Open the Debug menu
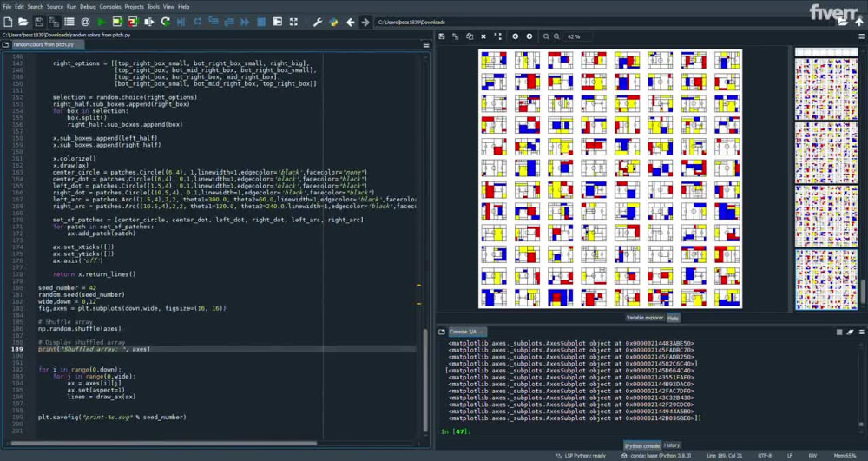Screen dimensions: 868x461 [x=88, y=6]
